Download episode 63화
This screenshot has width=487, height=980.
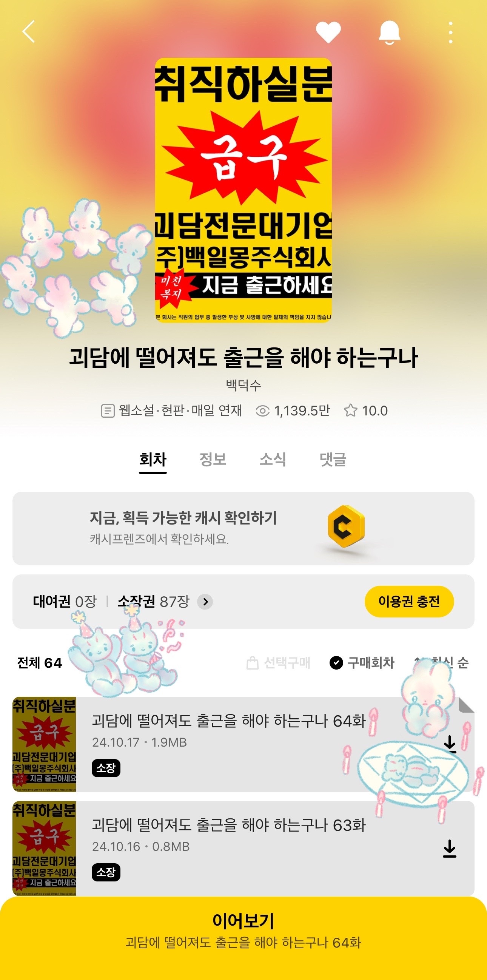(x=450, y=848)
